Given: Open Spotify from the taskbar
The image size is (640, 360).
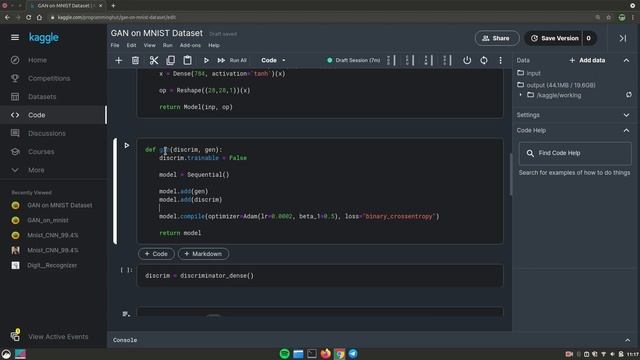Looking at the screenshot, I should click(x=284, y=353).
